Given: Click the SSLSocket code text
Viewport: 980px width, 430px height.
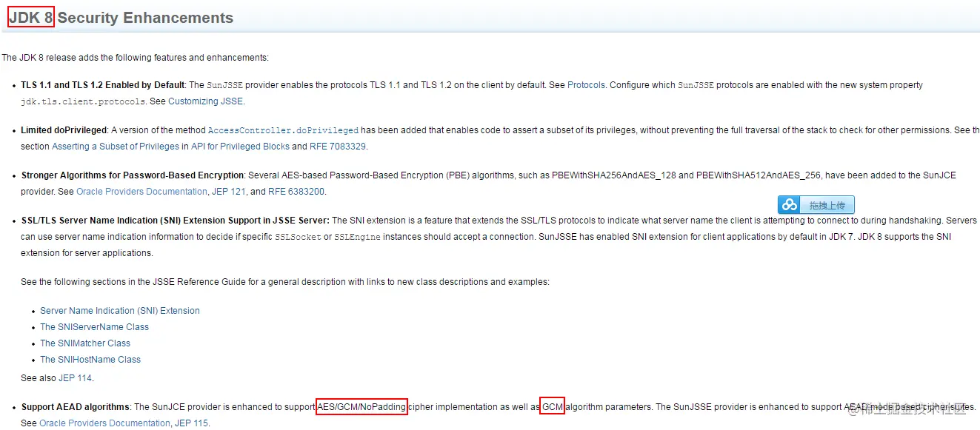Looking at the screenshot, I should pos(298,237).
